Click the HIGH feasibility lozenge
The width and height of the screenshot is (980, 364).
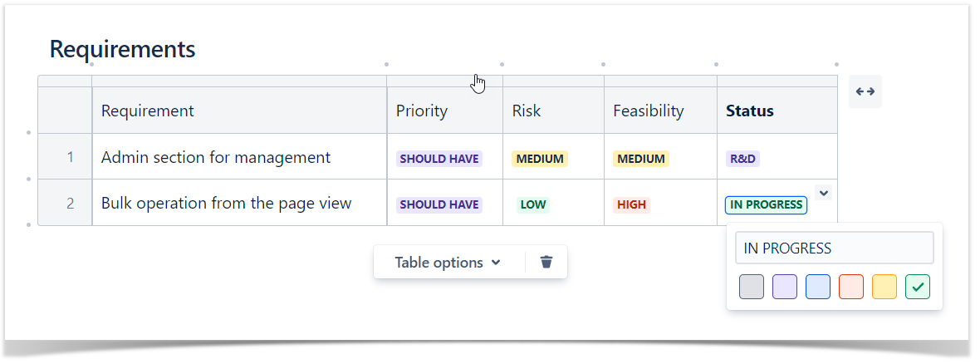(631, 204)
